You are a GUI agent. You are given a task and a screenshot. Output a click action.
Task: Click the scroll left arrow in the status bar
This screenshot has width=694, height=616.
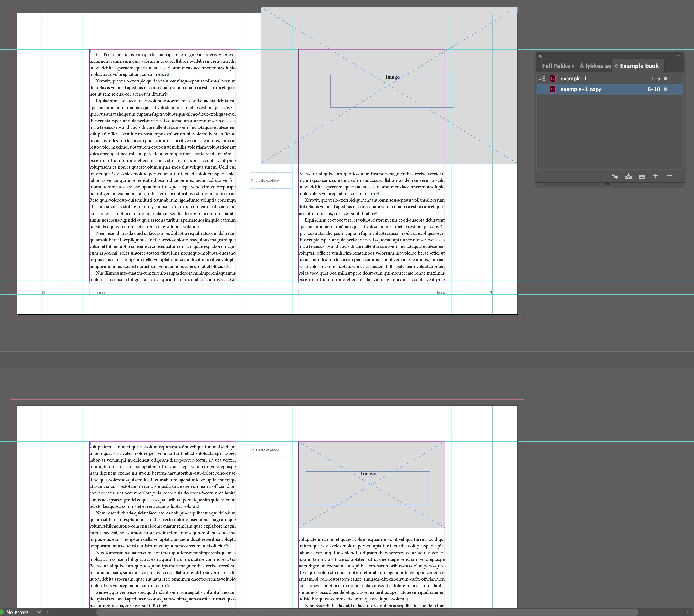pos(48,612)
